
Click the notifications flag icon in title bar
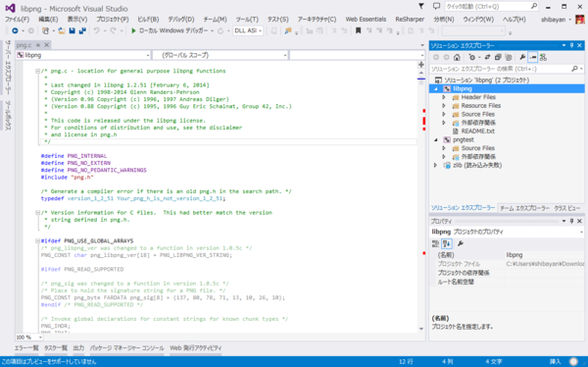pyautogui.click(x=421, y=6)
